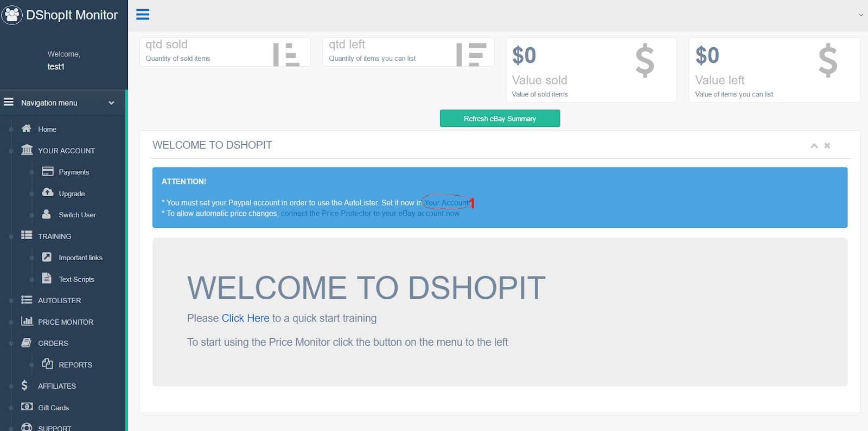Image resolution: width=868 pixels, height=431 pixels.
Task: Click the Gift Cards money icon
Action: pos(27,407)
